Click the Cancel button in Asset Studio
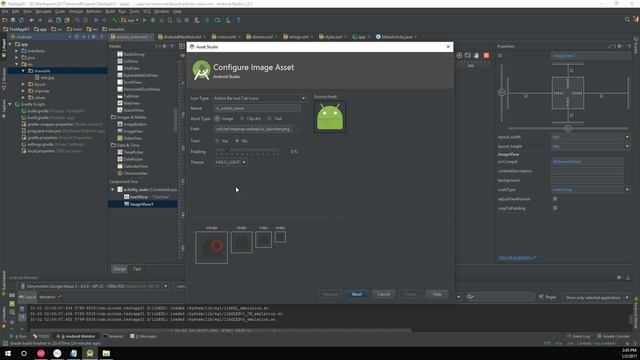 (x=384, y=294)
